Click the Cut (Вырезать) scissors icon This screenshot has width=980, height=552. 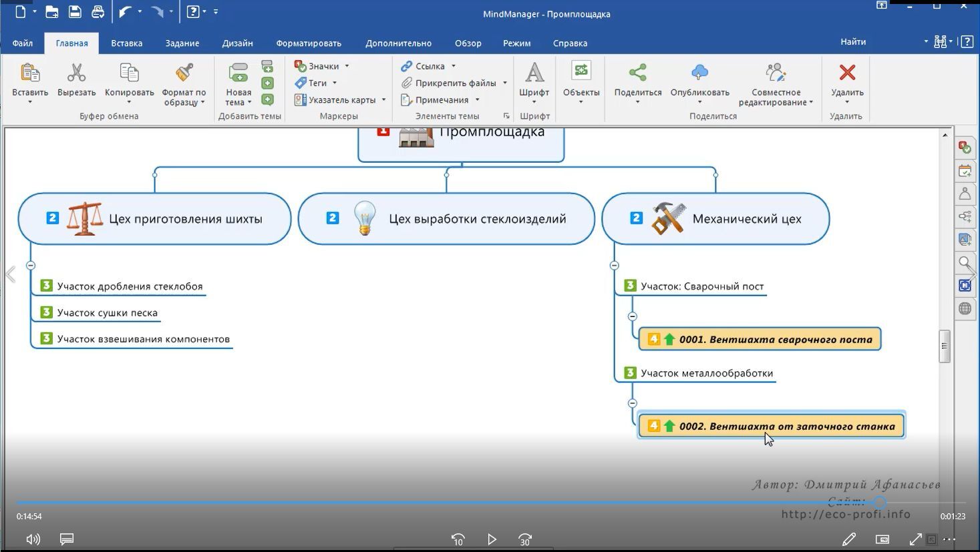(x=76, y=73)
